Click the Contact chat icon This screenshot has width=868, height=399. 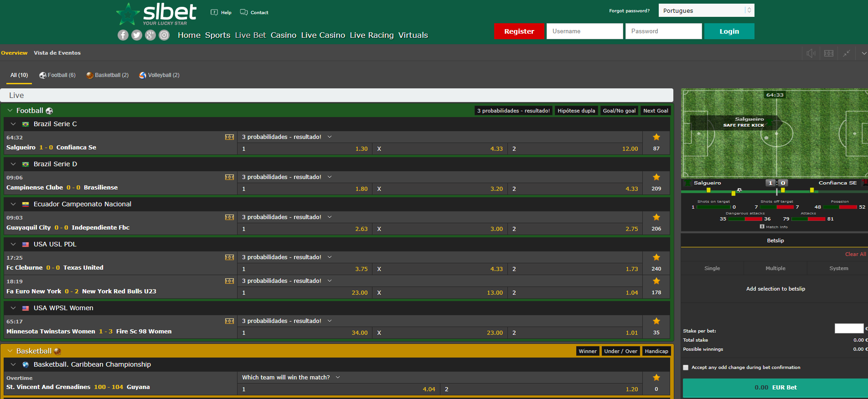pos(244,12)
